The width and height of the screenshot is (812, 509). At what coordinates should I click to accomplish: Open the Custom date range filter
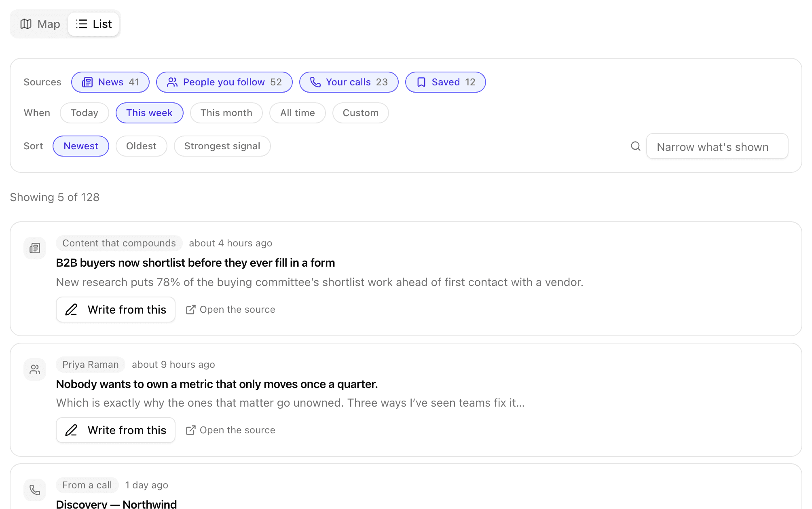point(361,113)
